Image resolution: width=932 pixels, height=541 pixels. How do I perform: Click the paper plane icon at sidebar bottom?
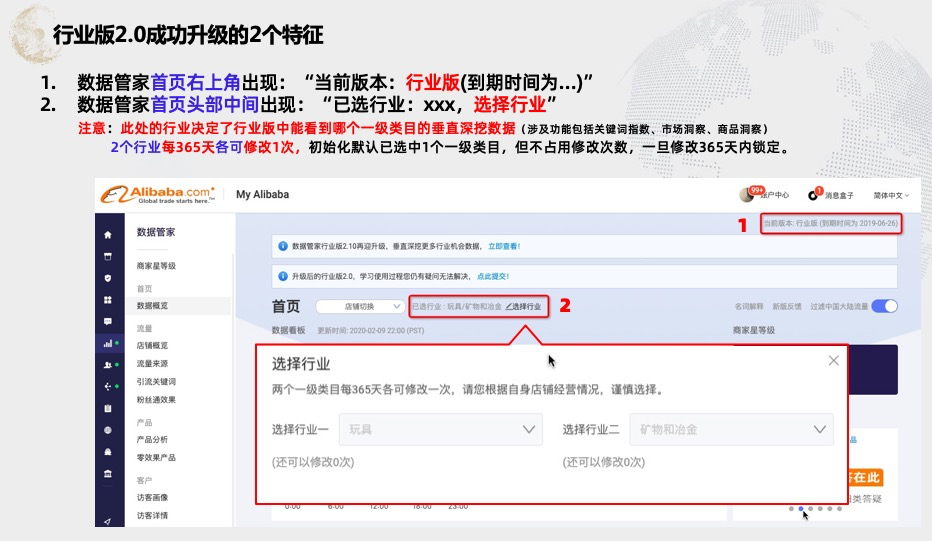108,521
